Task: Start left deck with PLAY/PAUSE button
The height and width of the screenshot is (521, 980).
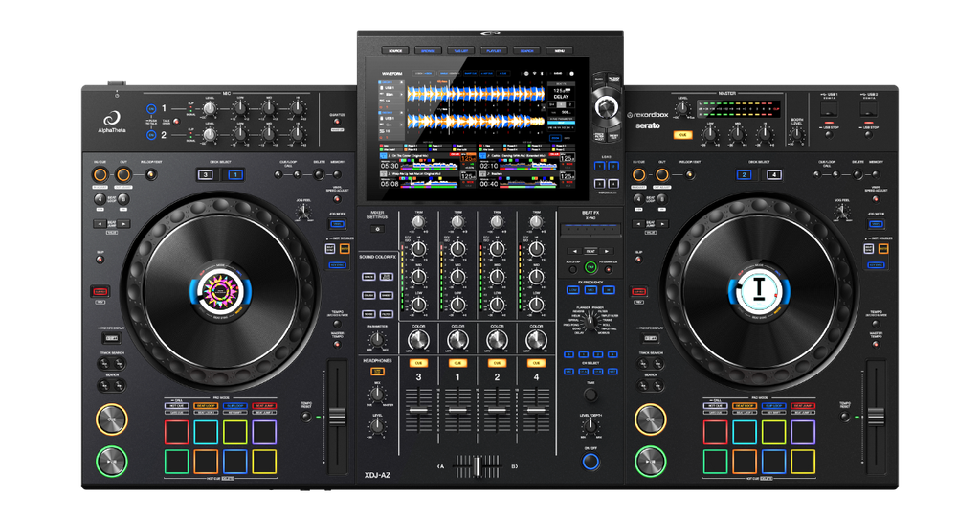Action: point(111,461)
